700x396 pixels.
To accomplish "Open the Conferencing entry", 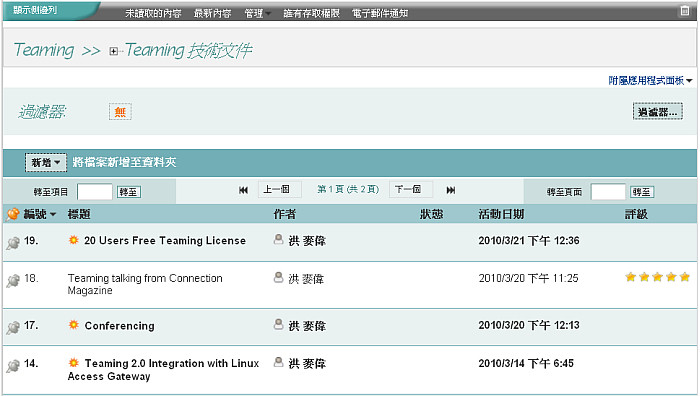I will [x=119, y=326].
